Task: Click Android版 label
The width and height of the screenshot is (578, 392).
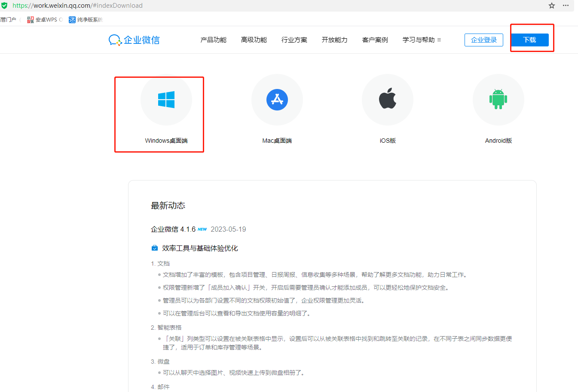Action: point(498,141)
